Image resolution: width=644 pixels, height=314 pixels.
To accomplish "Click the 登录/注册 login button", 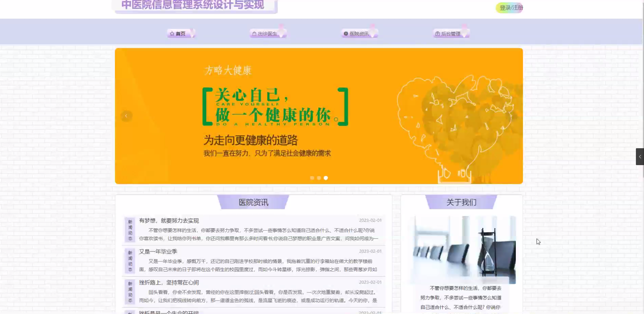I will pyautogui.click(x=509, y=8).
